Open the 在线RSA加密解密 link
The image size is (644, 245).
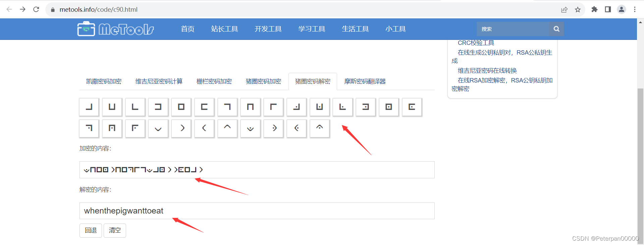click(x=502, y=84)
